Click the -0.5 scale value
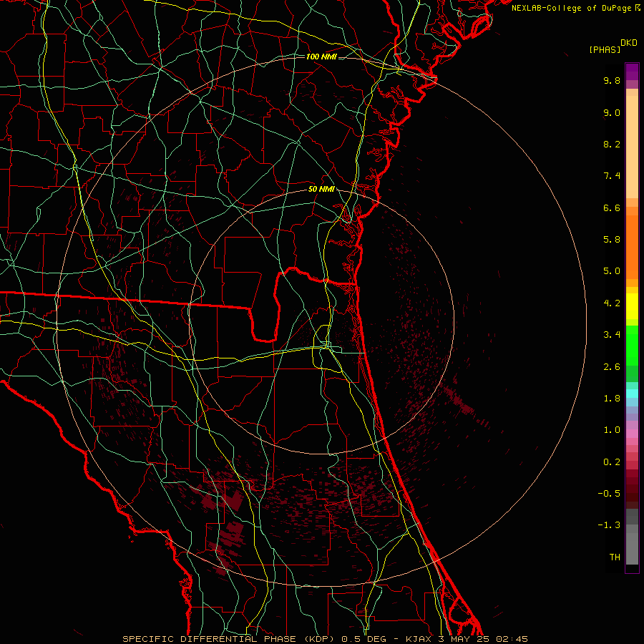 click(609, 494)
